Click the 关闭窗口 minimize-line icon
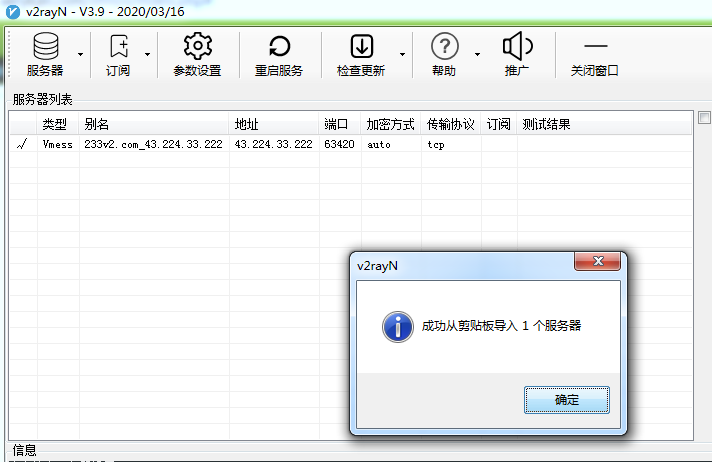 coord(595,46)
